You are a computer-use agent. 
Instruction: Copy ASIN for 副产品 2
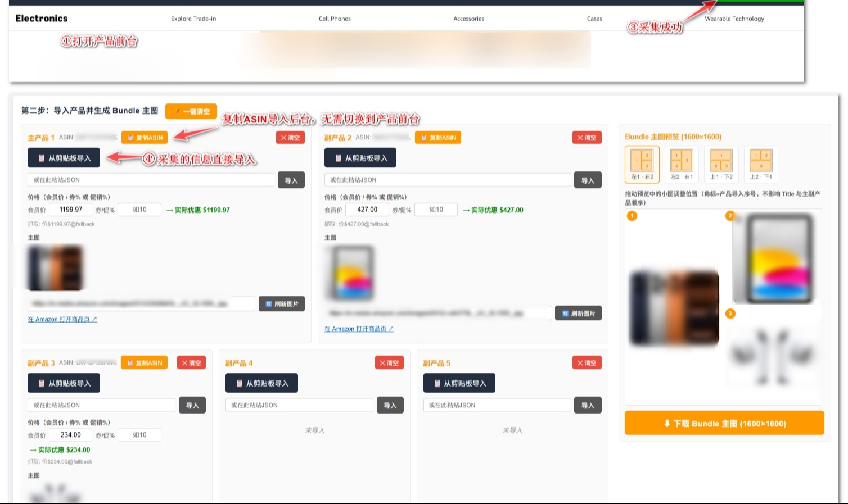[x=438, y=138]
